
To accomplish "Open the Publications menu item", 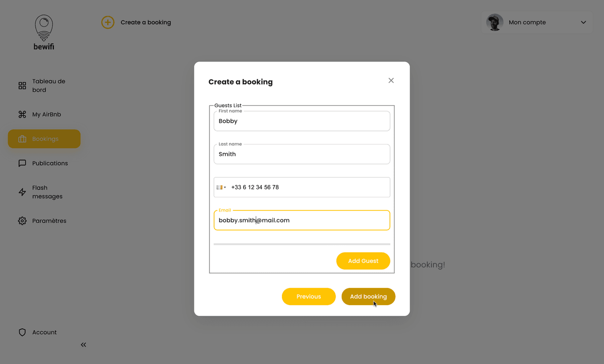I will tap(50, 163).
